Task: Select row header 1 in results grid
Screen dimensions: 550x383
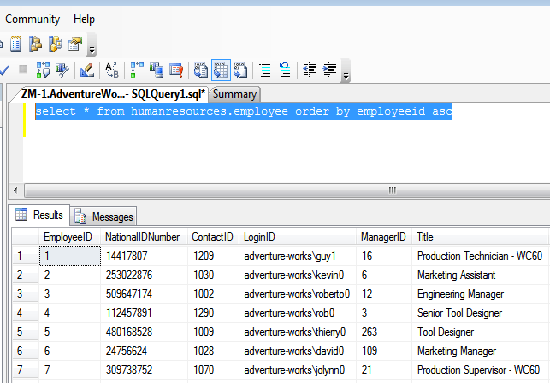Action: coord(25,256)
